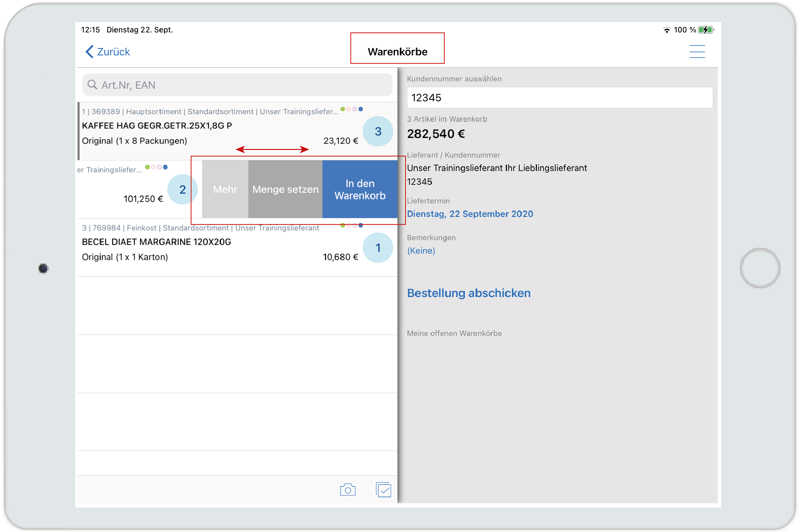Open the Mehr swipe action

click(x=225, y=189)
